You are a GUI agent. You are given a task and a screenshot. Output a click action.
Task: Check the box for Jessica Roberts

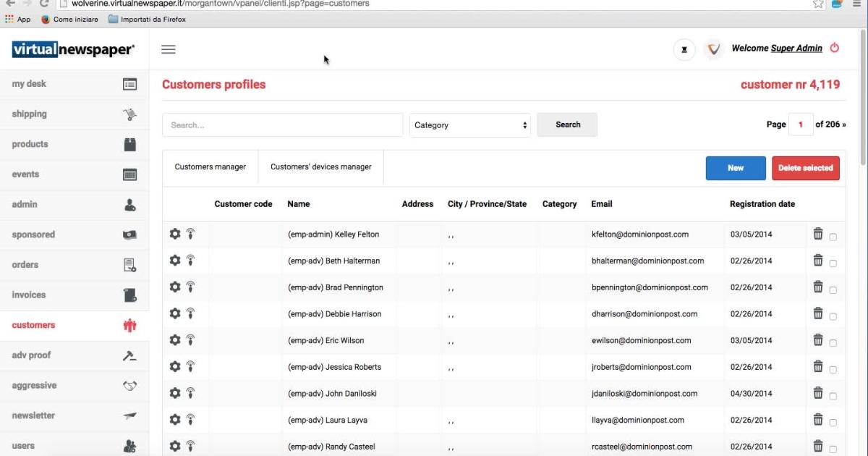(x=833, y=369)
